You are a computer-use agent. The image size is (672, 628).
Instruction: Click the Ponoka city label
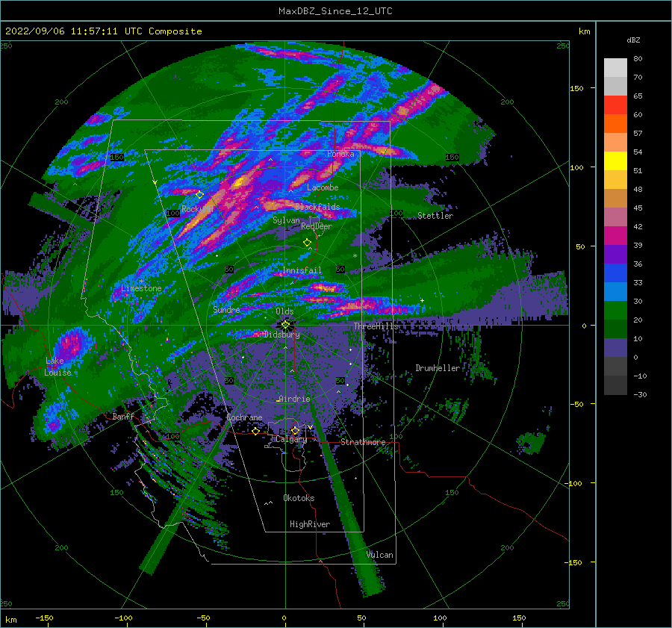point(340,154)
